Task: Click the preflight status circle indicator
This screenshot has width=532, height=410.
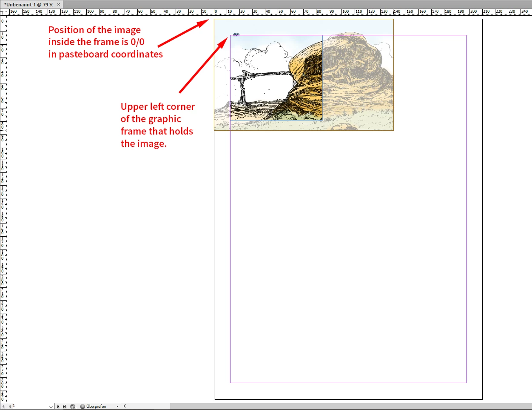Action: click(x=83, y=407)
